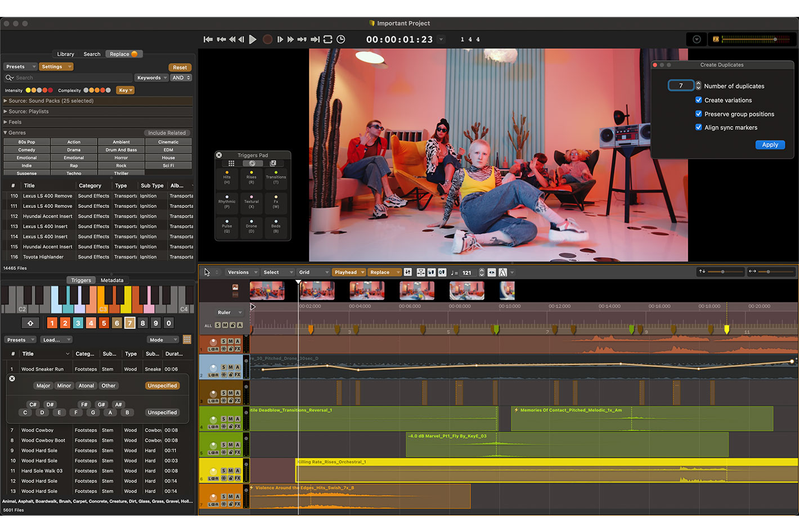799x532 pixels.
Task: Select the Cinematic genre button
Action: tap(168, 142)
